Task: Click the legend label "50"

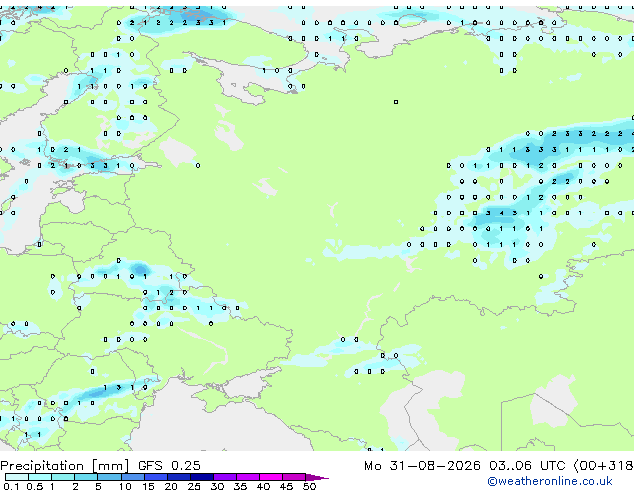Action: pos(309,486)
